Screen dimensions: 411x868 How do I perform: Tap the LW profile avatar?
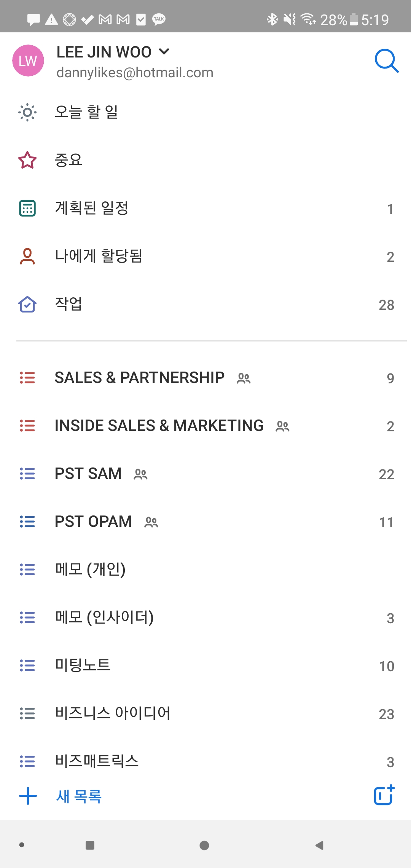[x=28, y=61]
